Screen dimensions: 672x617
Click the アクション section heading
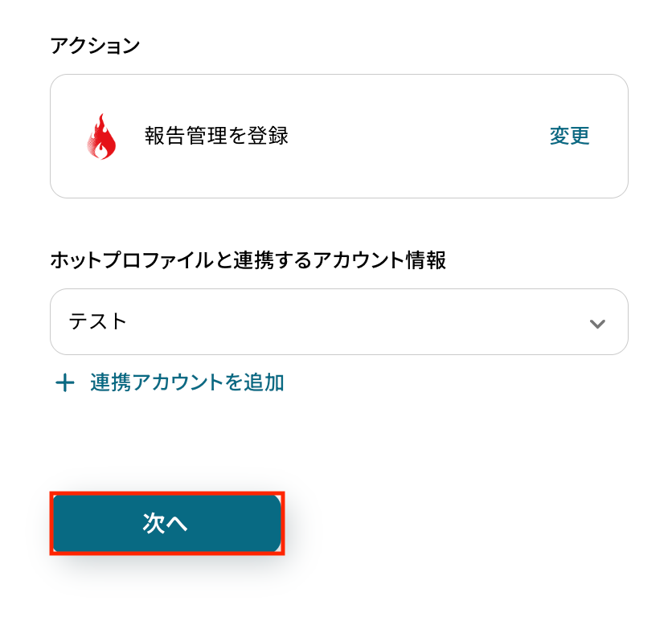click(x=95, y=46)
